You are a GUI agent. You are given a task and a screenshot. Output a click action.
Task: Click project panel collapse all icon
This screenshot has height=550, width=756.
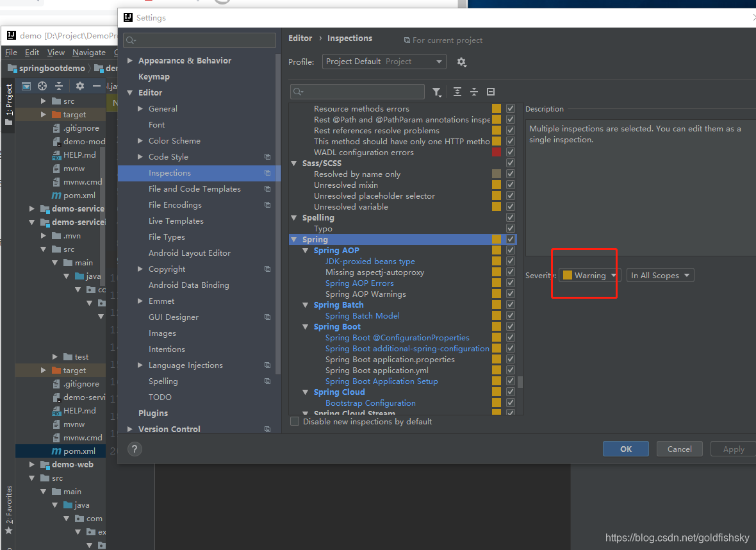[x=59, y=86]
